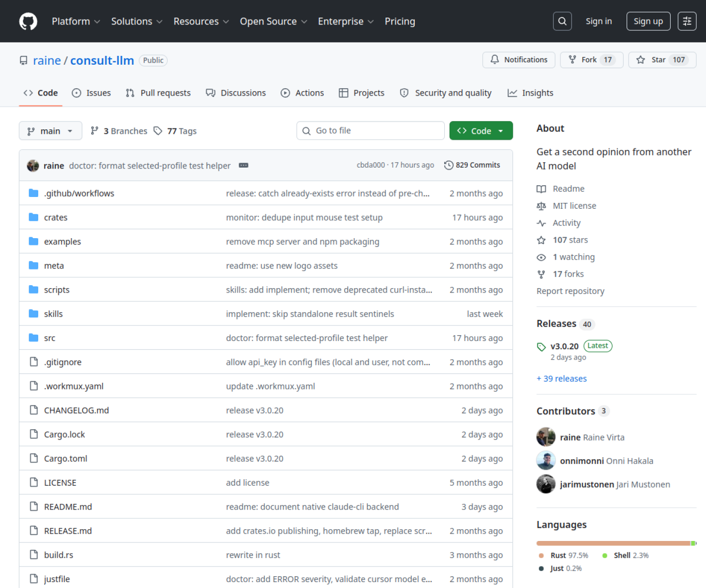Open onnimonni contributor avatar
The image size is (706, 588).
click(x=546, y=461)
